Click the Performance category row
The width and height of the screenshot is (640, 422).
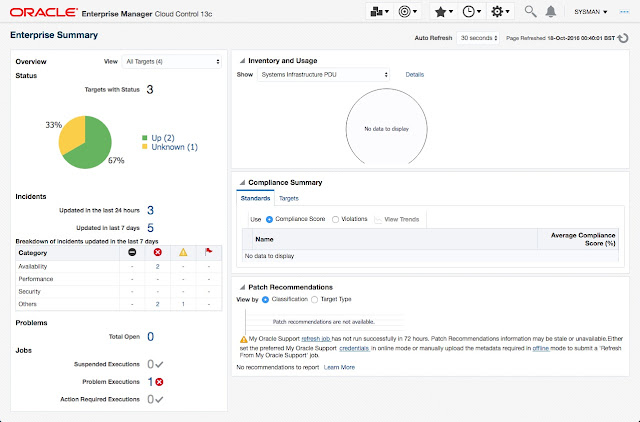click(119, 279)
